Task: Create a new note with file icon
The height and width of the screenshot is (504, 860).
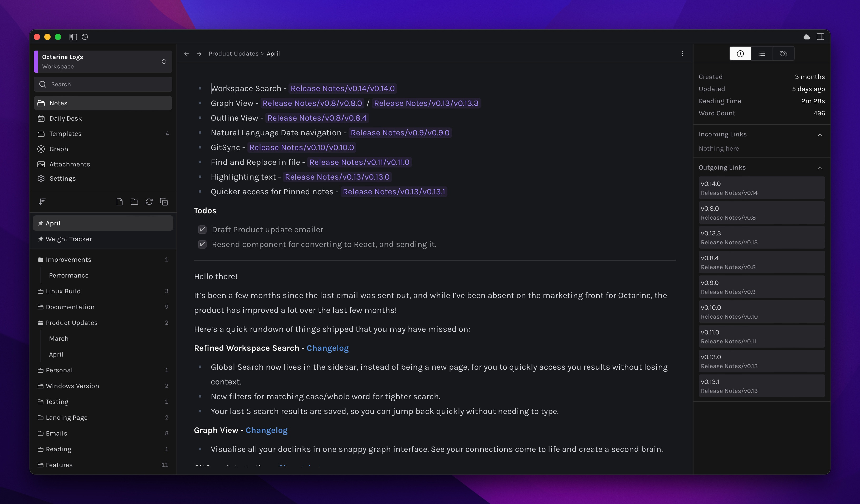Action: tap(119, 202)
